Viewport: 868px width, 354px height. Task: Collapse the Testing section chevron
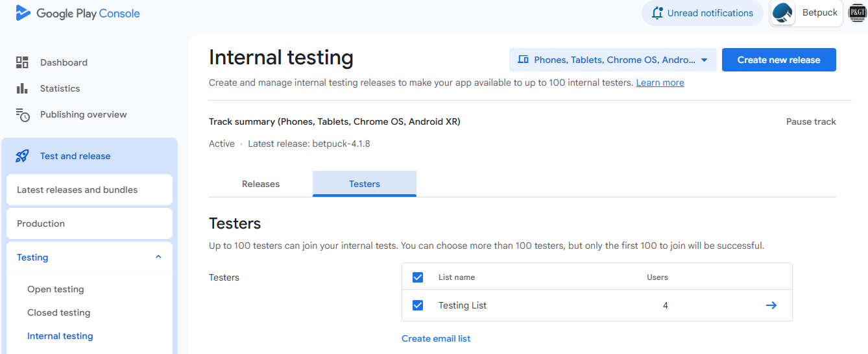[x=158, y=257]
